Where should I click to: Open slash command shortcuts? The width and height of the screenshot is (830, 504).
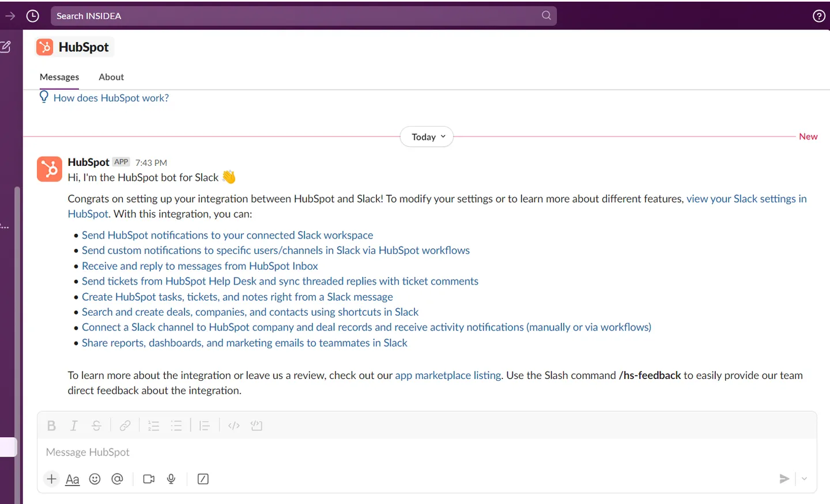pyautogui.click(x=203, y=479)
